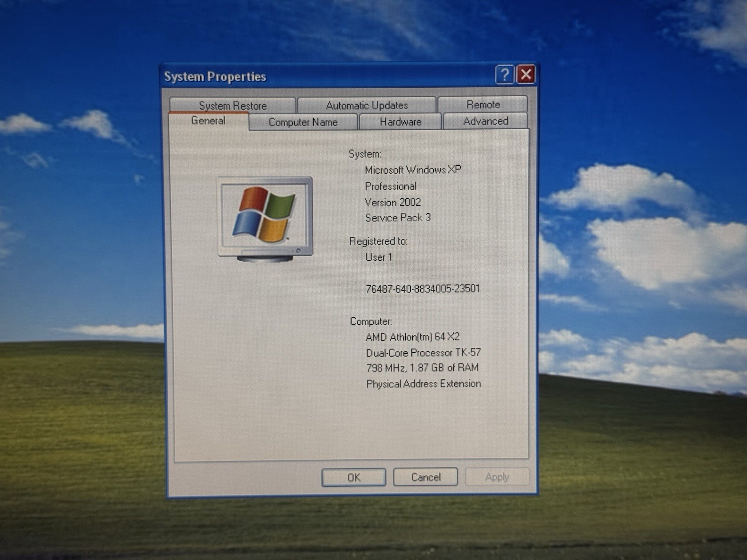Click '798 MHz, 1.87 GB of RAM'

pos(422,368)
